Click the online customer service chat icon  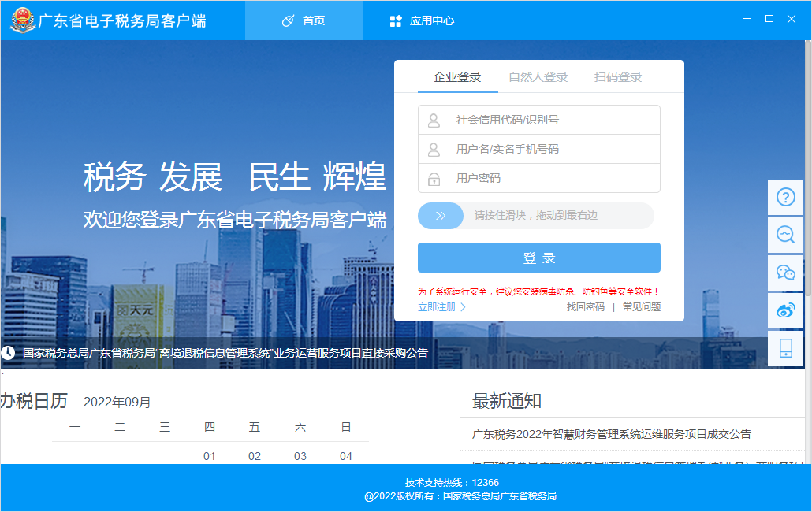785,236
